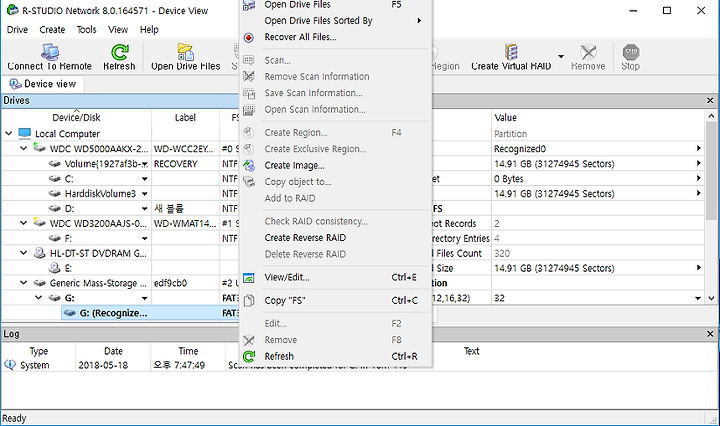Click the HL-DT-ST DVDRAM drive icon
Viewport: 720px width, 426px height.
coord(39,253)
